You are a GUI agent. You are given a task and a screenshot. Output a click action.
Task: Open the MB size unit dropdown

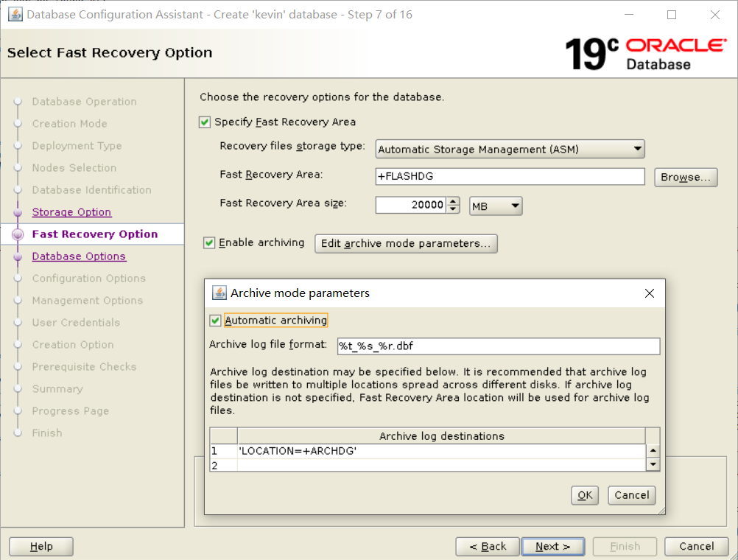[x=496, y=206]
